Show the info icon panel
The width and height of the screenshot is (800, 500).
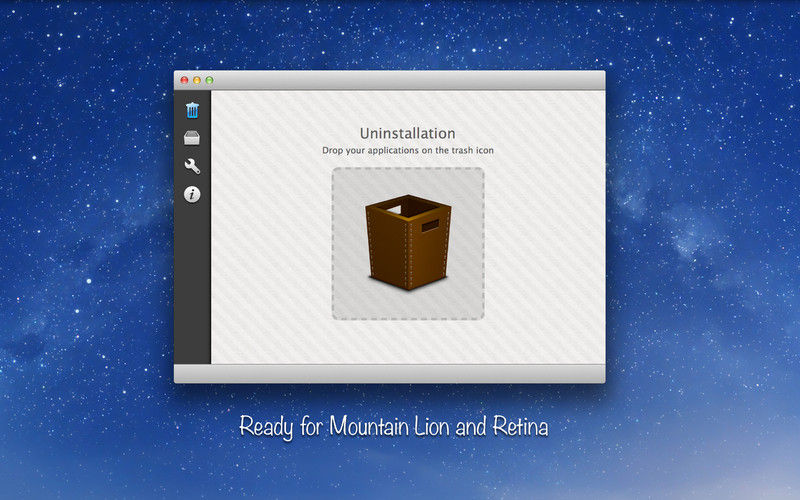[x=192, y=194]
